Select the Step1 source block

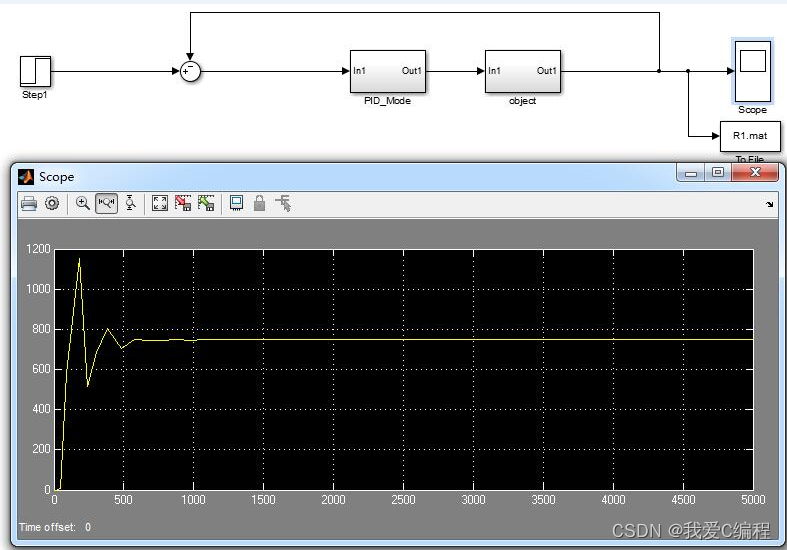pos(35,71)
